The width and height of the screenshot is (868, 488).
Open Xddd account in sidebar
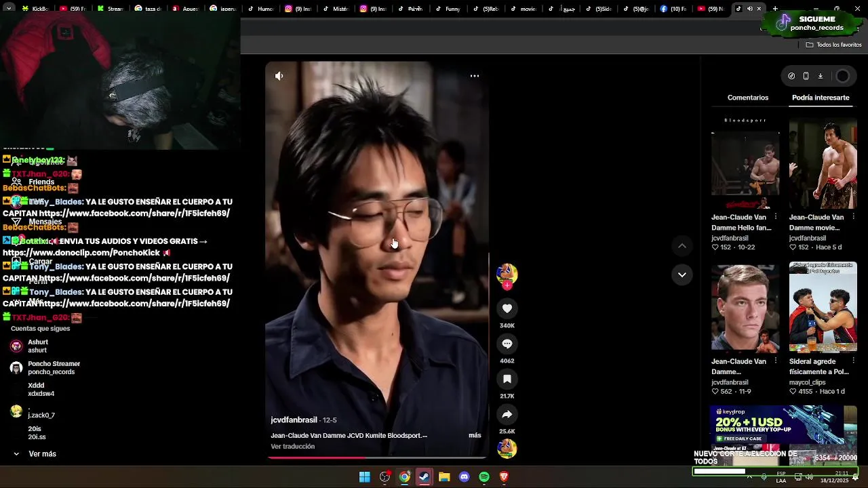click(x=32, y=390)
